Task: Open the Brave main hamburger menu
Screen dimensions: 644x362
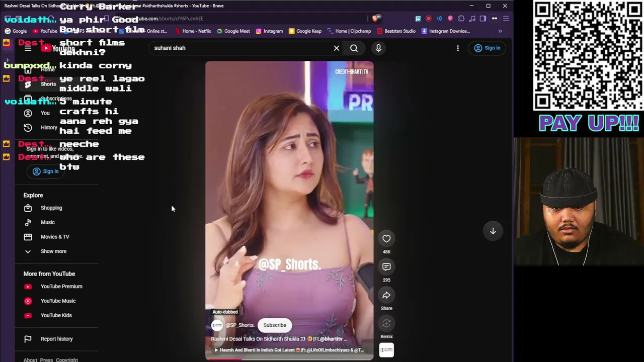Action: point(506,19)
